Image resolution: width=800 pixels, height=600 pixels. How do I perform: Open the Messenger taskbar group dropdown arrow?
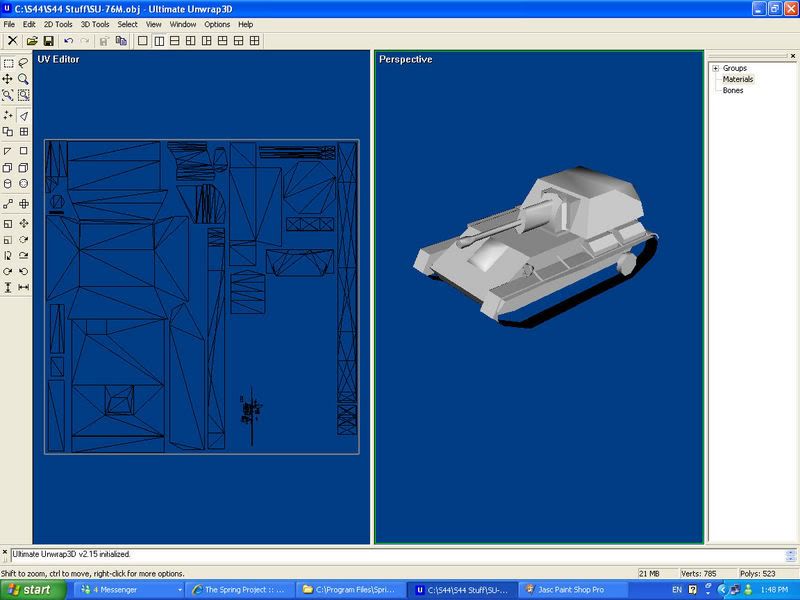pyautogui.click(x=180, y=590)
